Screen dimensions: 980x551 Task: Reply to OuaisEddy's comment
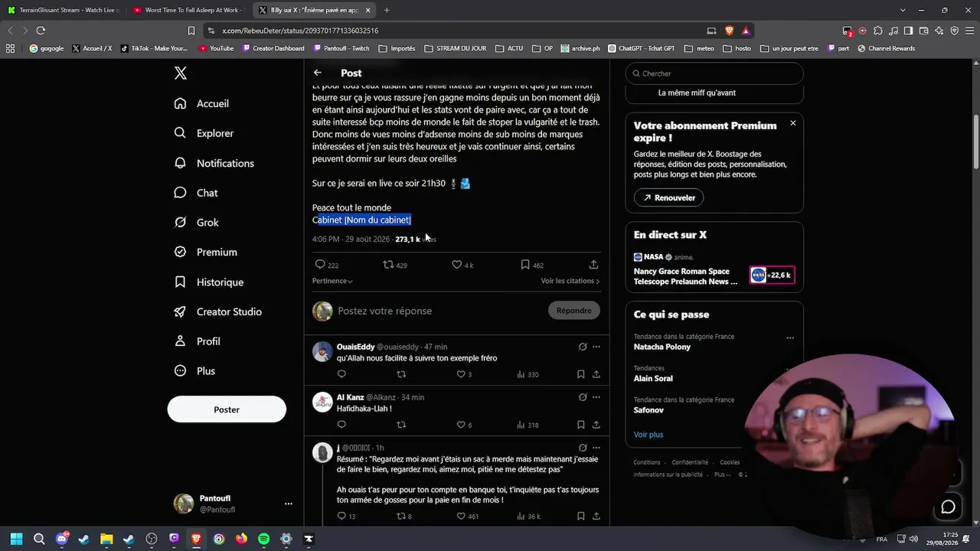(x=341, y=374)
